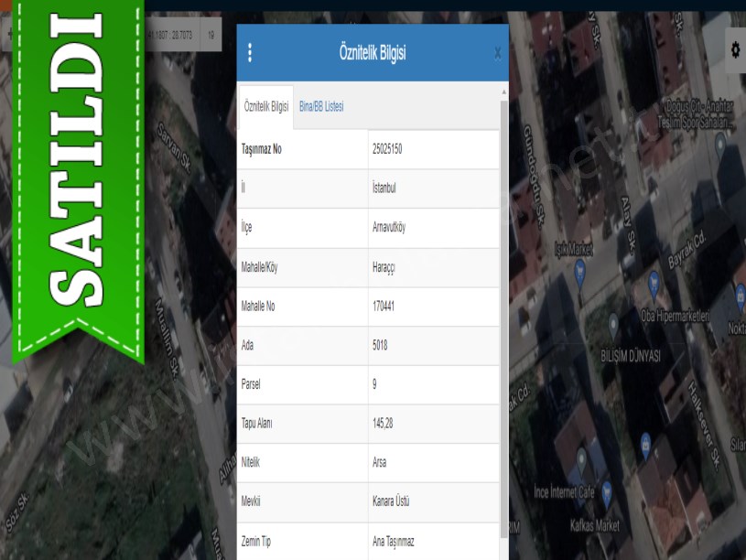746x560 pixels.
Task: Click the Işık Market shopping pin
Action: (578, 270)
